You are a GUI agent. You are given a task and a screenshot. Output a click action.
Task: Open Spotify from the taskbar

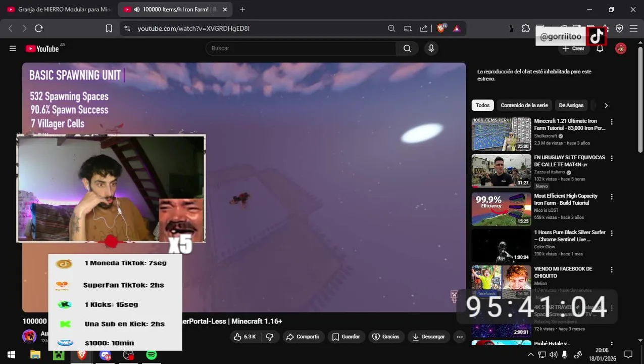tap(152, 355)
